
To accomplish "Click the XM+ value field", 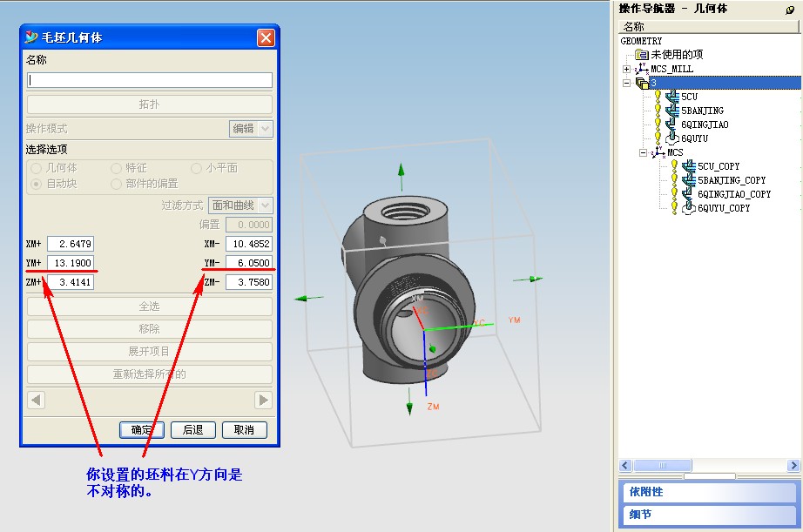I will (x=71, y=244).
